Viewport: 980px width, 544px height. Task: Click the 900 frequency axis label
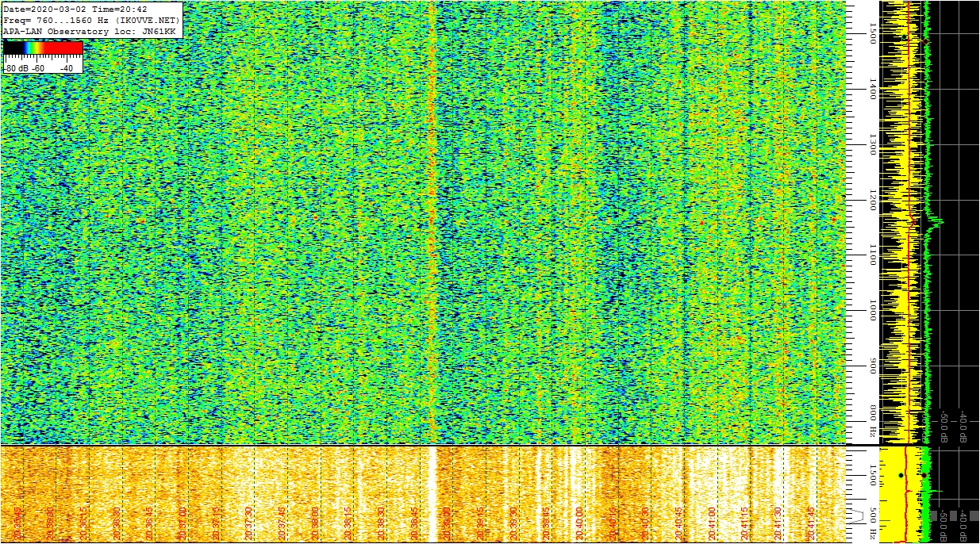[x=871, y=366]
